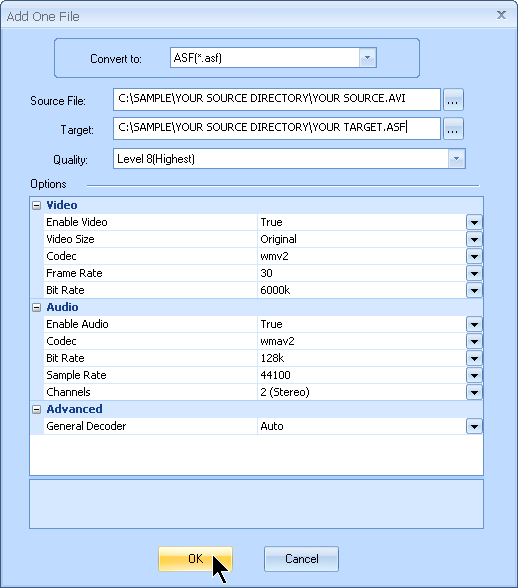Open the Enable Audio dropdown arrow
This screenshot has width=518, height=588.
point(474,324)
